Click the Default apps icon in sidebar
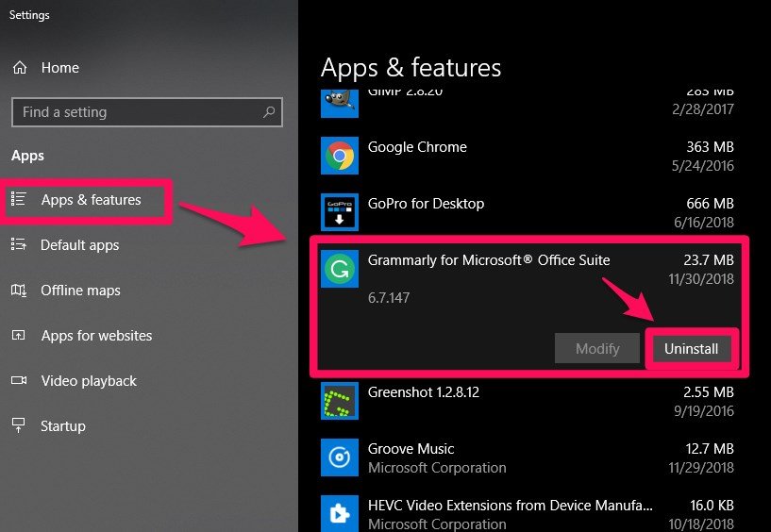The image size is (771, 532). coord(19,244)
